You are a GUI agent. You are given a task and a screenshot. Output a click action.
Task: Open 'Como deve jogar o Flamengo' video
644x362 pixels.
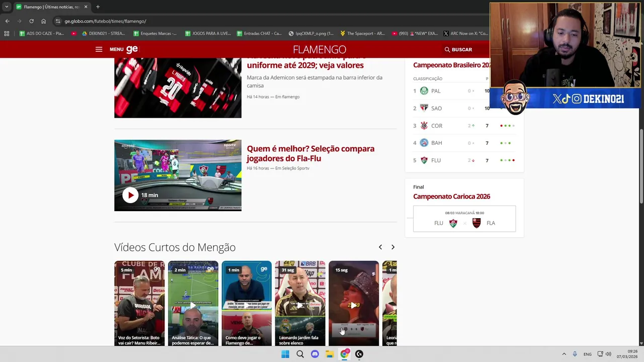[247, 303]
